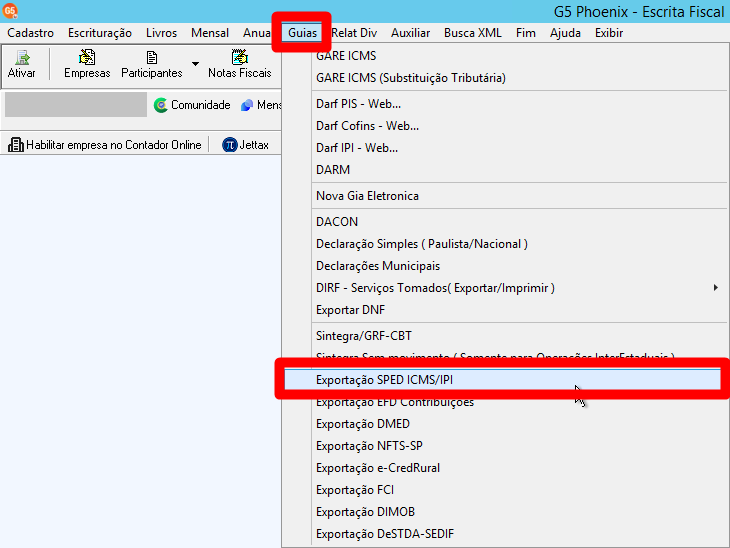Open the Mensal menu
Viewport: 730px width, 548px height.
click(210, 33)
